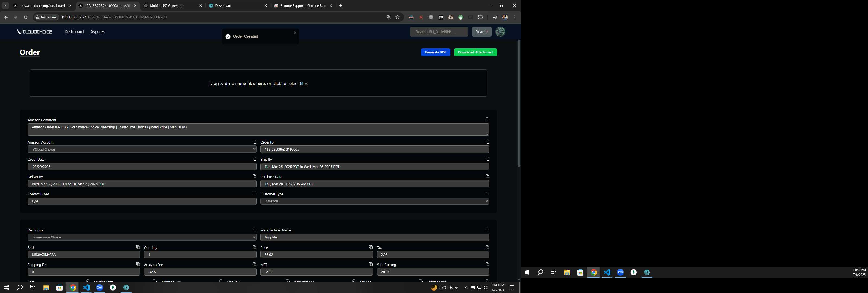This screenshot has width=868, height=293.
Task: Click the SKU field U330-05M-C2A
Action: coord(84,254)
